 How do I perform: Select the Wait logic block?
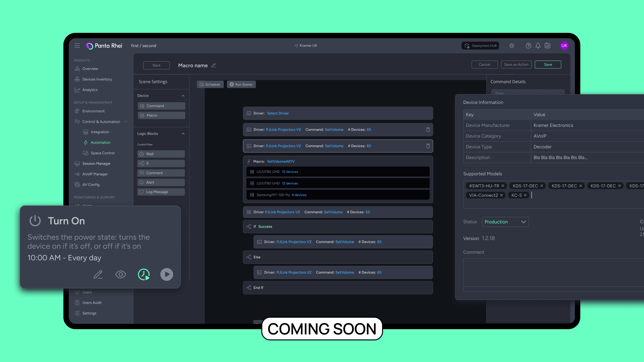tap(161, 154)
